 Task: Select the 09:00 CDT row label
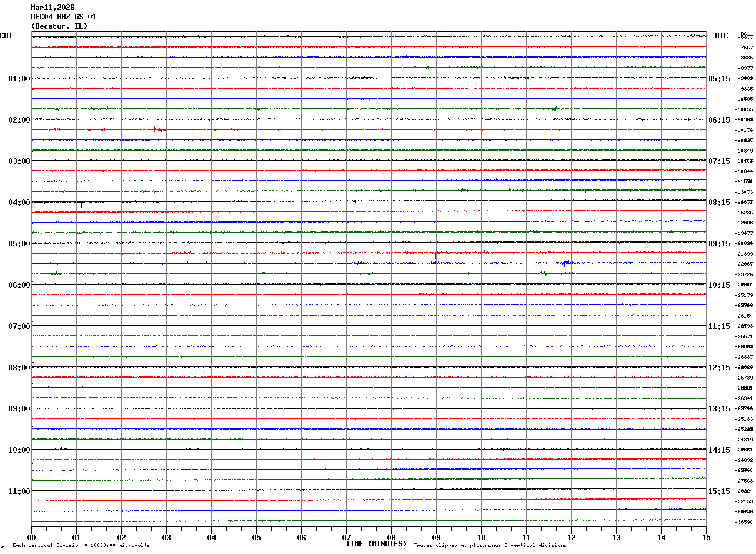pyautogui.click(x=19, y=409)
